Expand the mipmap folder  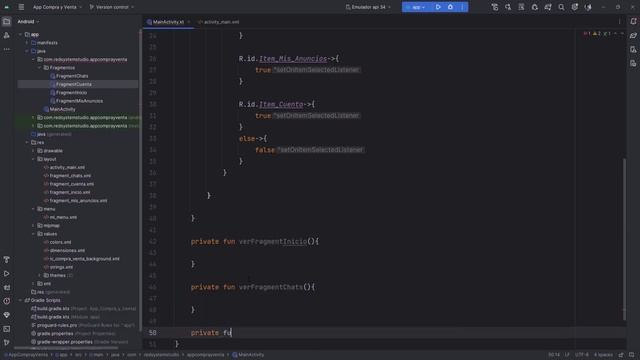33,226
